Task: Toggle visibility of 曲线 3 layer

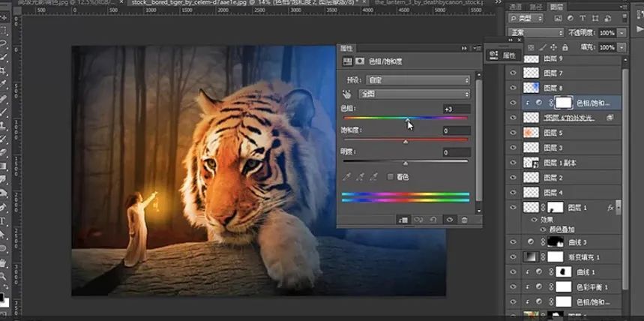Action: [x=513, y=242]
